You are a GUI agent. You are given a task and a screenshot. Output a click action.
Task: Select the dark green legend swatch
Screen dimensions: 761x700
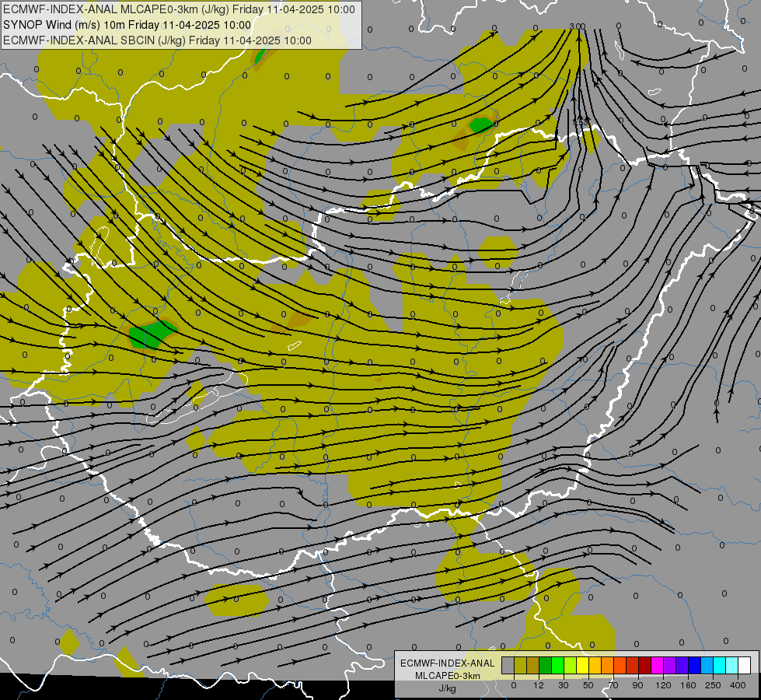[x=545, y=665]
